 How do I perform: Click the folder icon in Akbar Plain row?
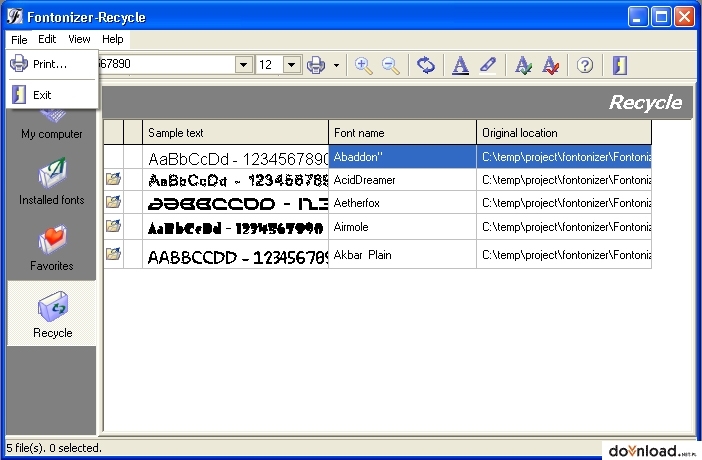(113, 254)
